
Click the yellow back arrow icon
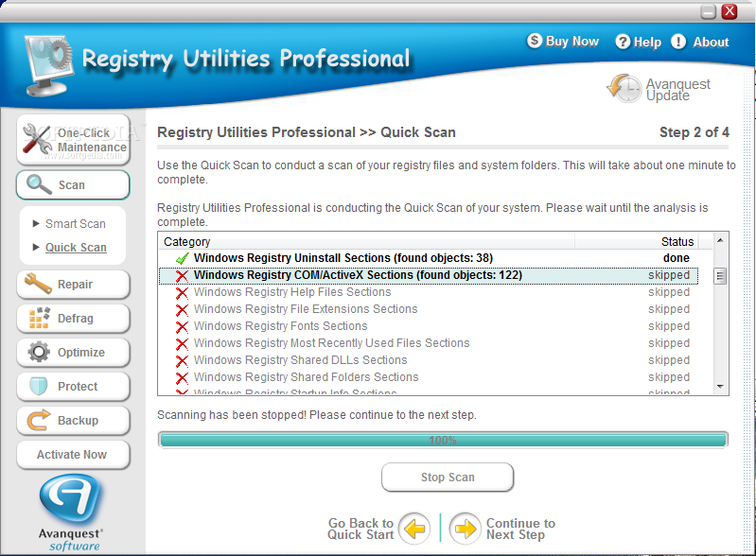tap(414, 529)
